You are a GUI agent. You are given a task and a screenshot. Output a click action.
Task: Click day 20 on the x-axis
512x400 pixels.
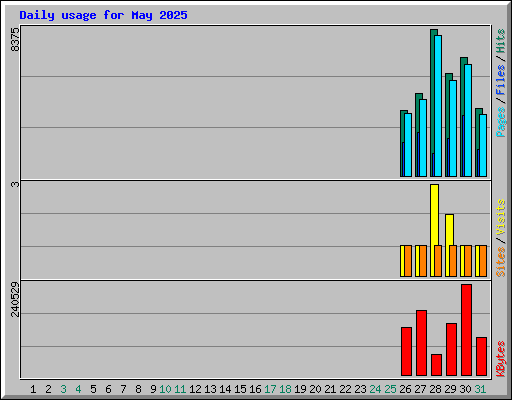tap(315, 389)
